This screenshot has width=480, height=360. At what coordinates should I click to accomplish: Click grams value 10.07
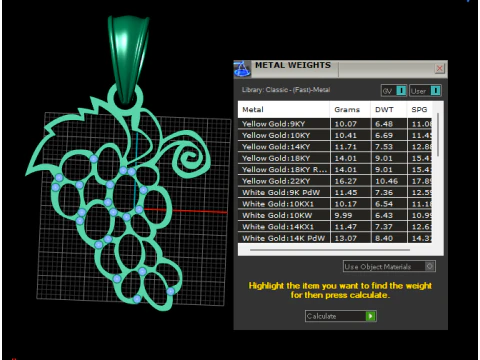[x=346, y=124]
